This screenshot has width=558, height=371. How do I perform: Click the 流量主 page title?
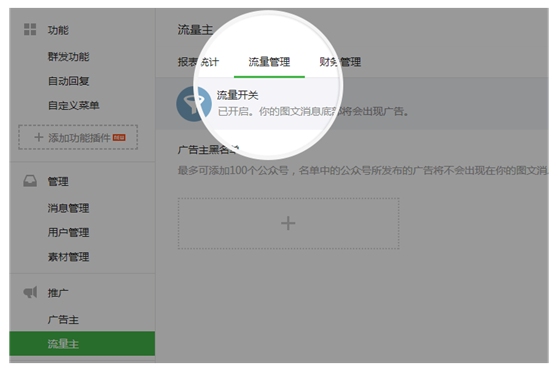click(195, 30)
